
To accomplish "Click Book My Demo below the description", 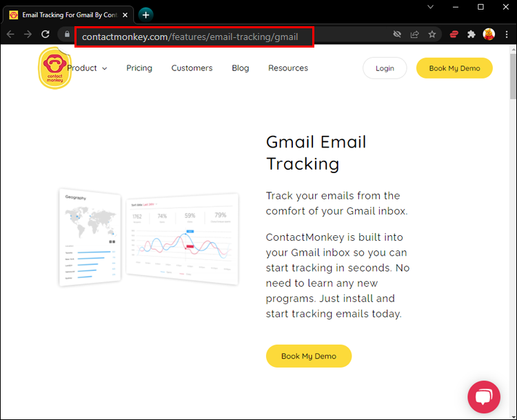I will click(309, 356).
